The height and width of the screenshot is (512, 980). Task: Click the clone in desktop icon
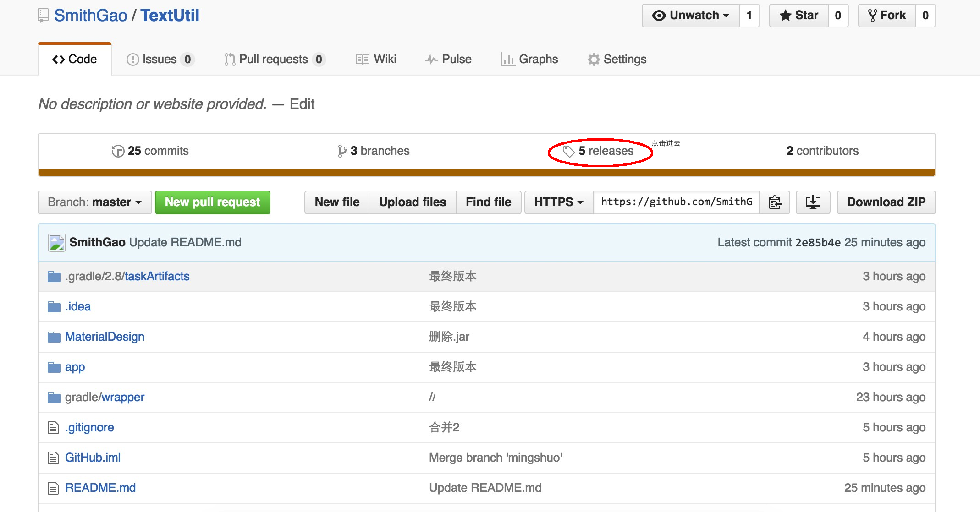click(x=813, y=202)
